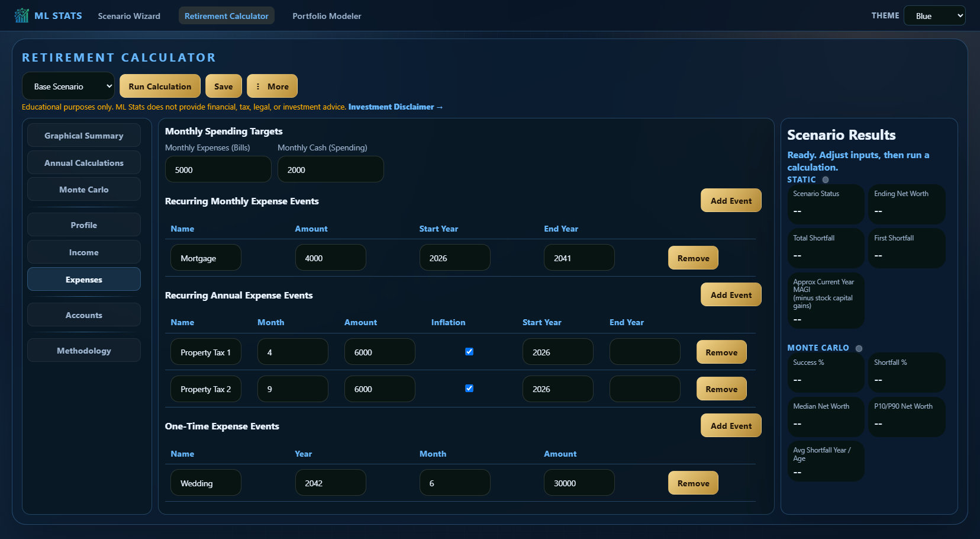This screenshot has height=539, width=980.
Task: Toggle inflation checkbox for Property Tax 2
Action: [469, 388]
